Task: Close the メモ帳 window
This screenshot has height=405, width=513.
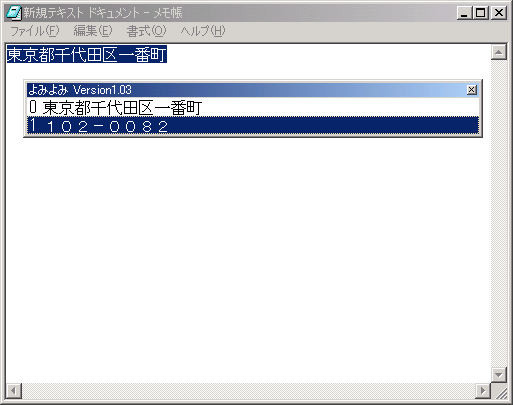Action: pos(499,13)
